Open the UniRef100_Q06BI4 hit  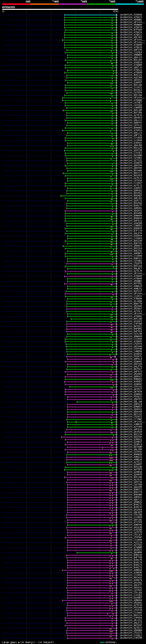(131, 63)
